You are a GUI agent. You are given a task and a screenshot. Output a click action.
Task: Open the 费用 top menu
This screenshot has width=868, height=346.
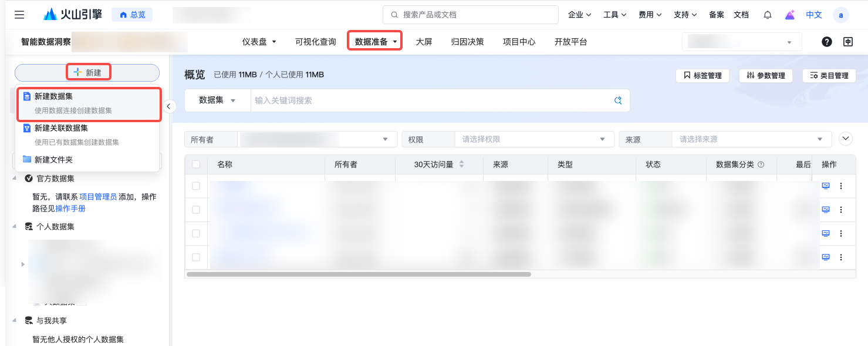[650, 15]
